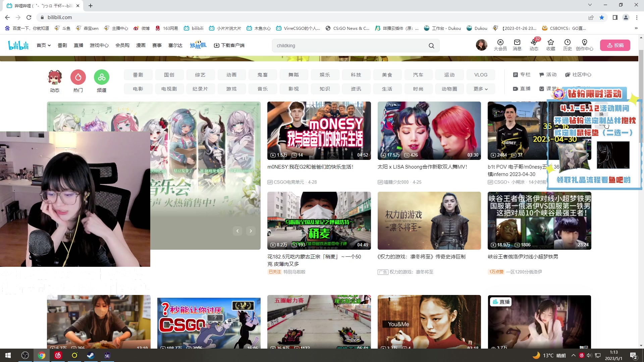Open the 大会员 membership icon

pyautogui.click(x=500, y=45)
